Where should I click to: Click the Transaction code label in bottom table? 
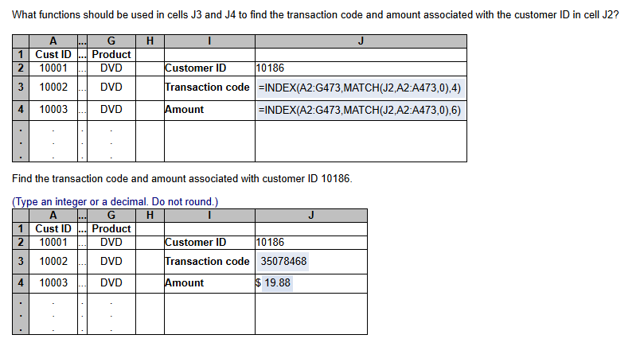[x=207, y=262]
